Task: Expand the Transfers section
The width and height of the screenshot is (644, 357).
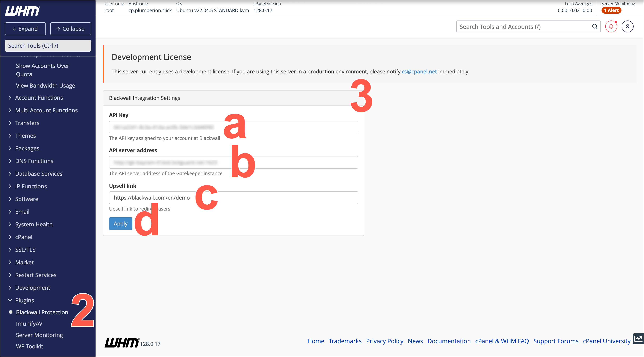Action: 27,123
